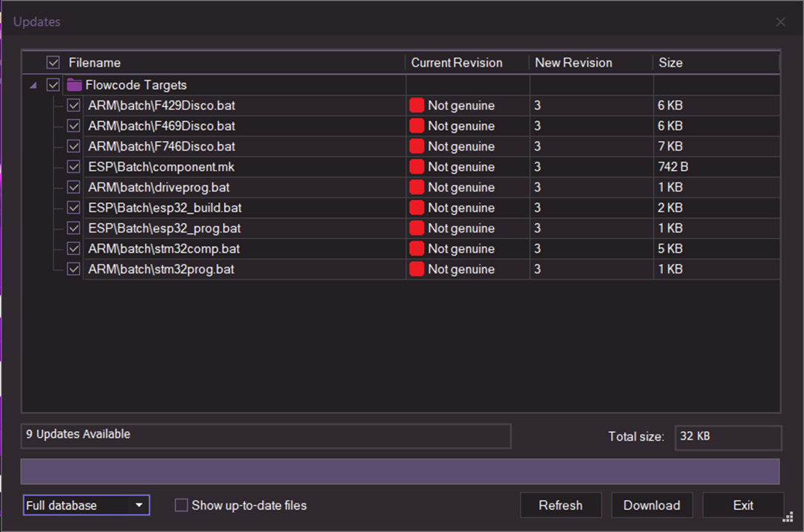Screen dimensions: 804x532
Task: Select ARM\batch\F469Disco.bat filename
Action: pos(162,126)
